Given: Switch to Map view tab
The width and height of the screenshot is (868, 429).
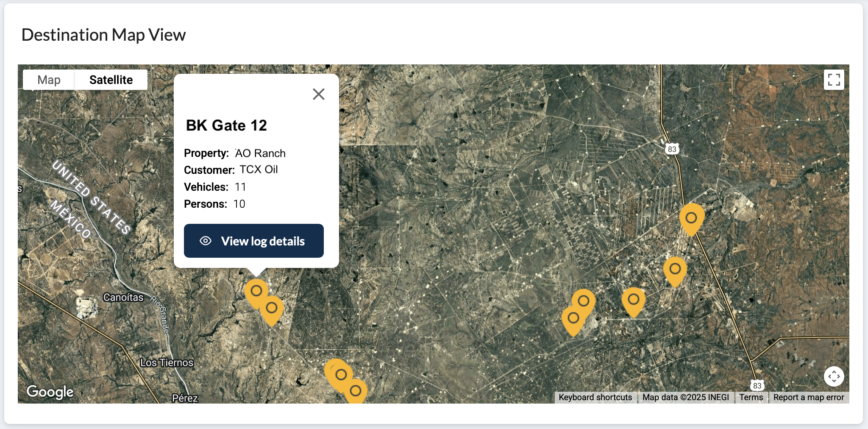Looking at the screenshot, I should pos(49,80).
